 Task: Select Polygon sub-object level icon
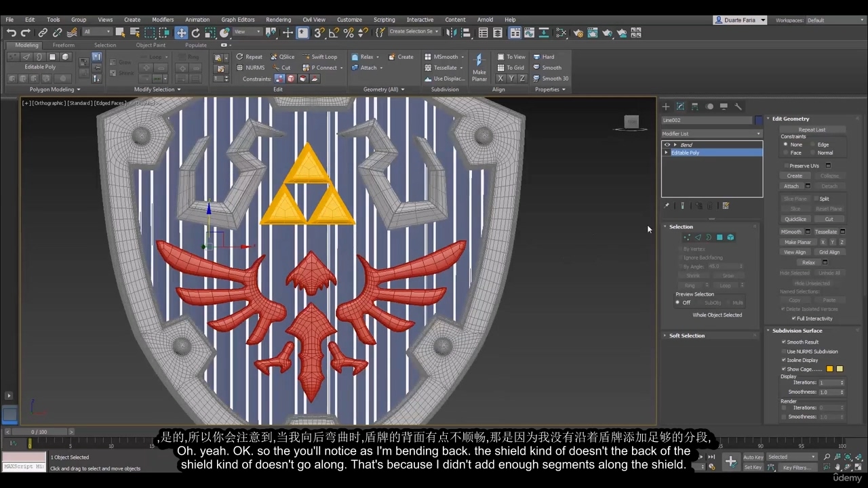pyautogui.click(x=719, y=237)
